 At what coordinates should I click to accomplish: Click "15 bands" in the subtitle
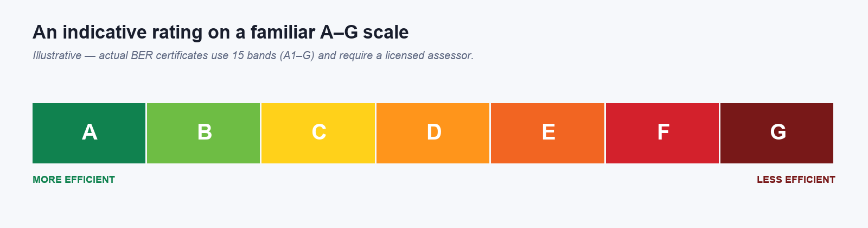coord(254,55)
